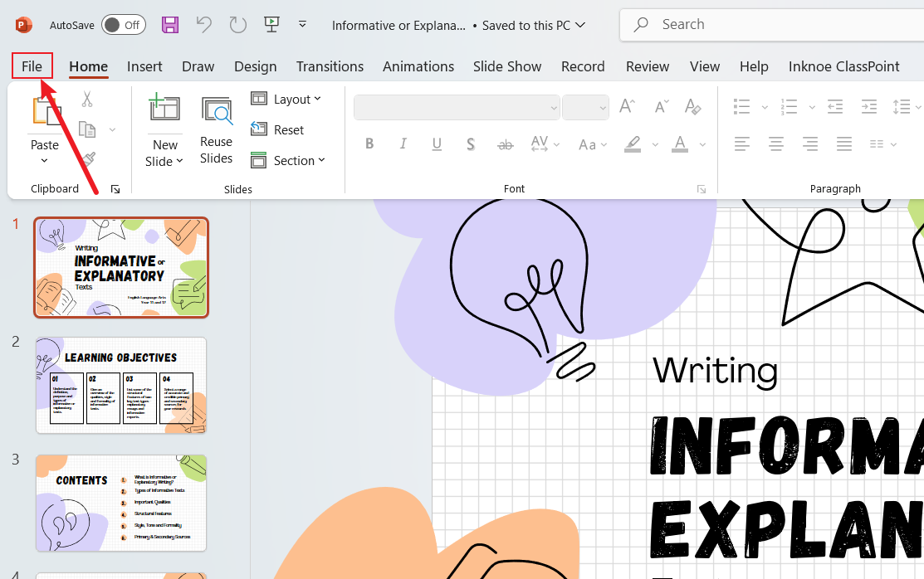This screenshot has height=579, width=924.
Task: Click the New Slide button
Action: click(164, 131)
